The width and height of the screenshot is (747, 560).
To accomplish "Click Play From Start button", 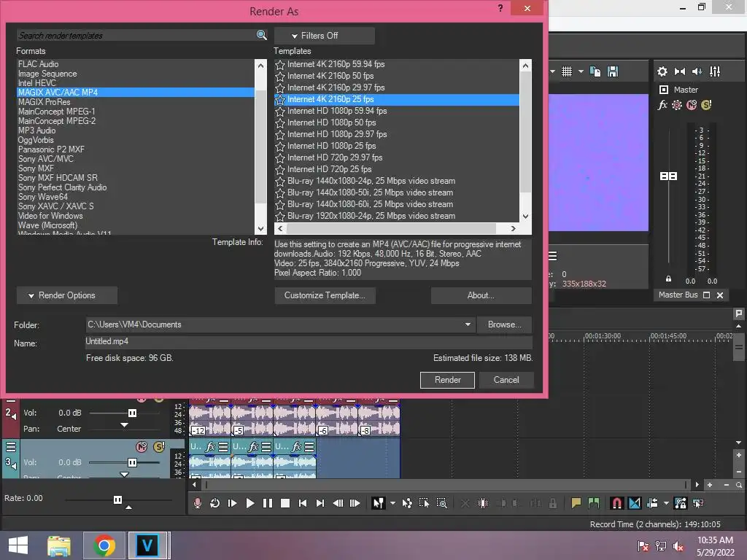I will tap(232, 503).
